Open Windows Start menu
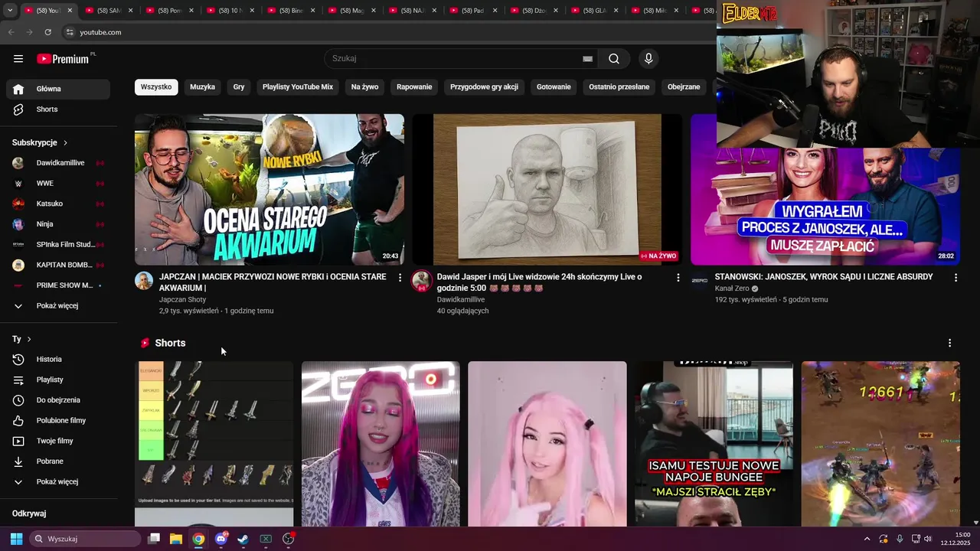The width and height of the screenshot is (980, 551). pyautogui.click(x=16, y=539)
